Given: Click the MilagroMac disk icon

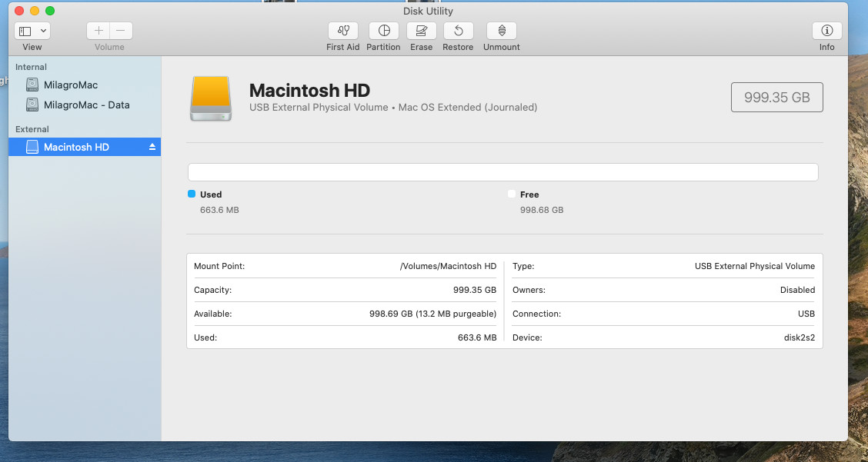Looking at the screenshot, I should [32, 85].
